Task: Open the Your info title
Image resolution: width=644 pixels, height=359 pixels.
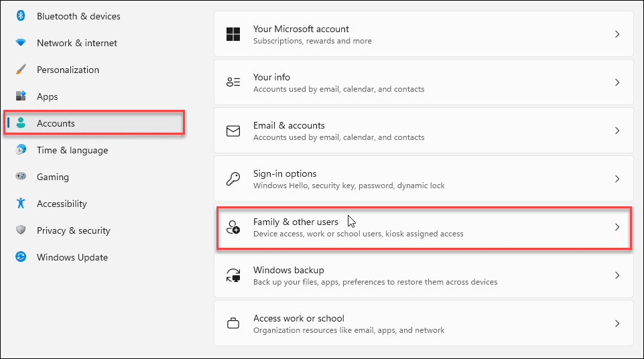Action: [x=271, y=77]
